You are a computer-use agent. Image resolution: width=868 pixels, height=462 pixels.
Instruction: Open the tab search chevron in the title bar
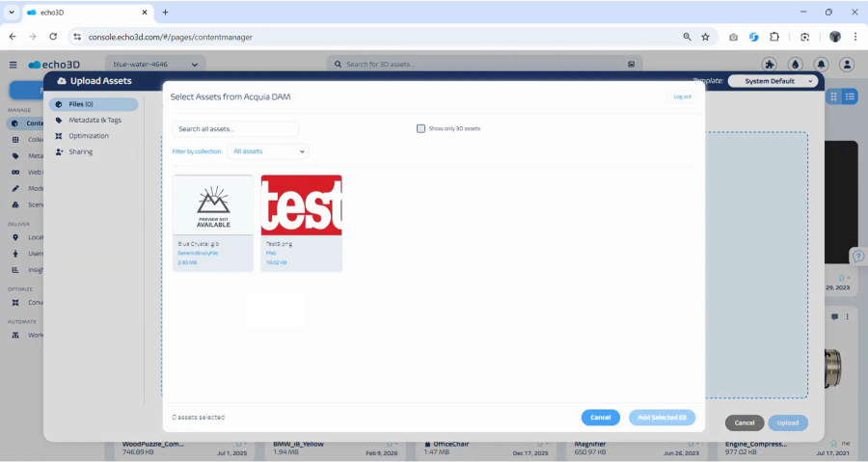tap(12, 13)
